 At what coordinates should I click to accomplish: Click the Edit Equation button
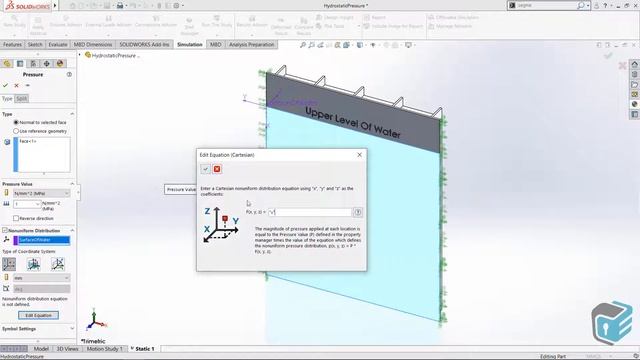[x=38, y=315]
